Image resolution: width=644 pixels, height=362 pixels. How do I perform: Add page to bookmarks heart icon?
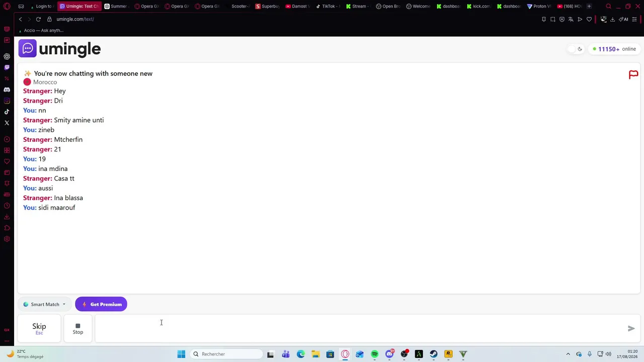click(589, 19)
